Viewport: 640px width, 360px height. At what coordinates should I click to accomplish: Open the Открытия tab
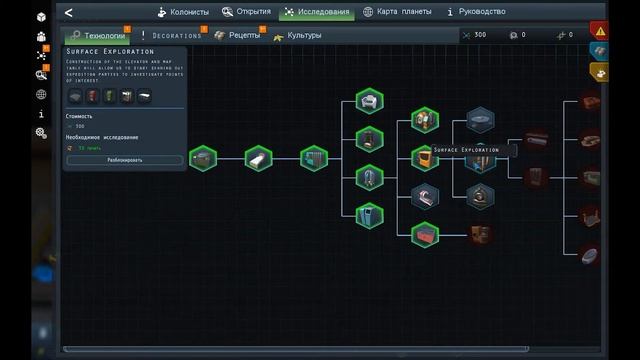246,12
